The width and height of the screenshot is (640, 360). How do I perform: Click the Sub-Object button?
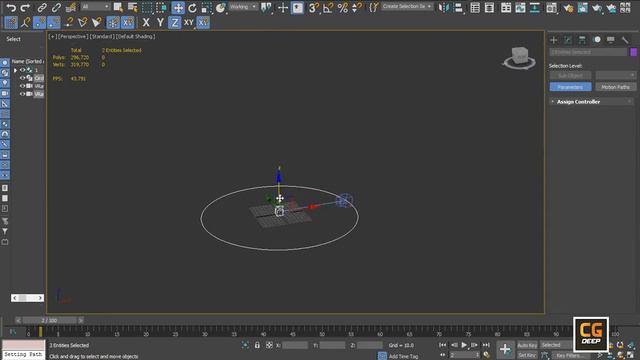570,76
